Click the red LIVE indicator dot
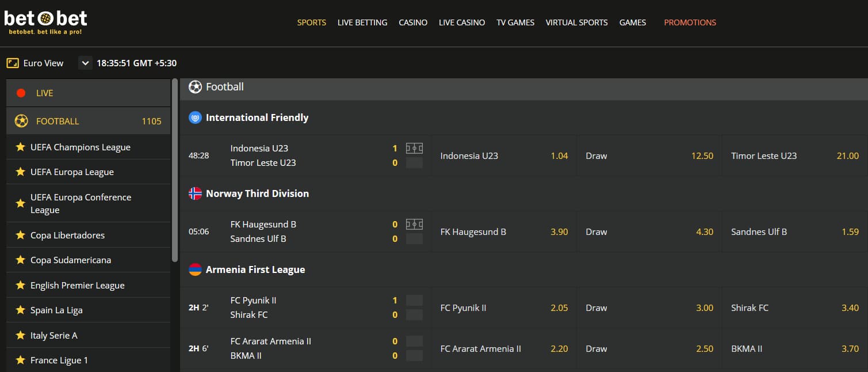 (x=21, y=93)
